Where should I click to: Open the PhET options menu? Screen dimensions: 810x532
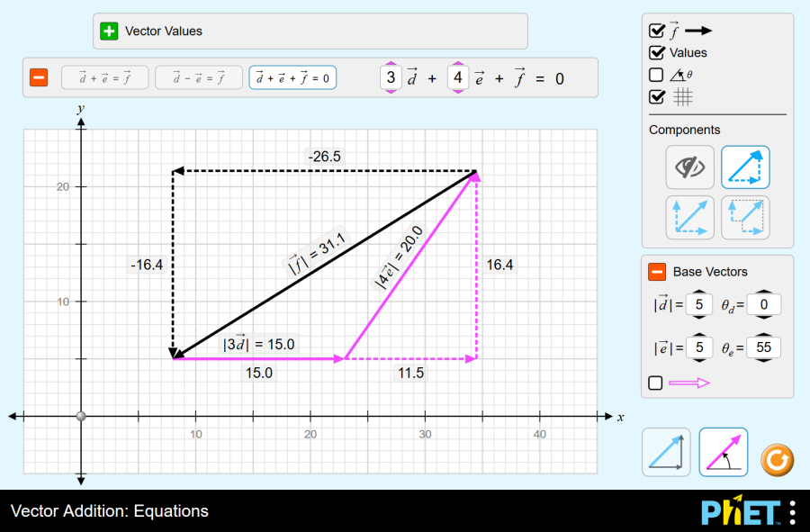point(793,512)
